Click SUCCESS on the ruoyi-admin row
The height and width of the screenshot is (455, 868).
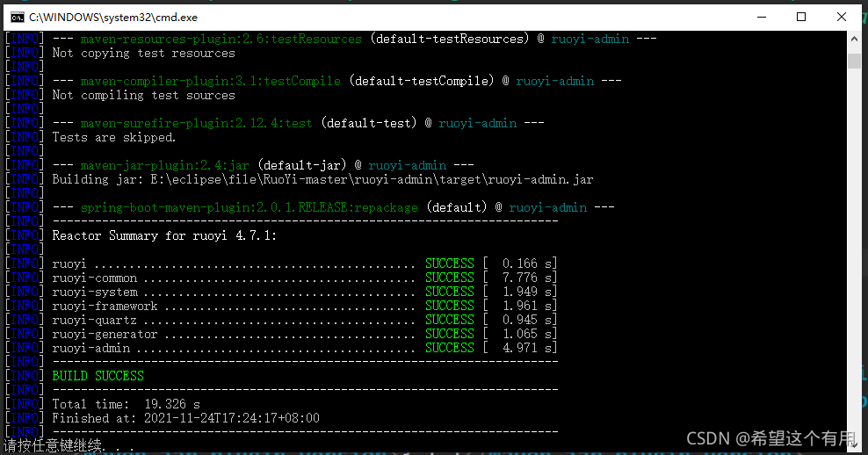[450, 348]
